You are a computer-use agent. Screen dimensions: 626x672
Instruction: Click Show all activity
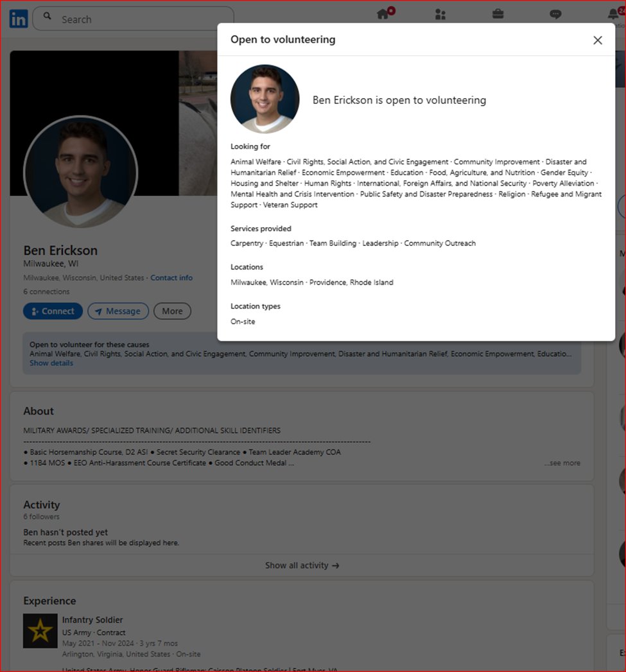[302, 565]
